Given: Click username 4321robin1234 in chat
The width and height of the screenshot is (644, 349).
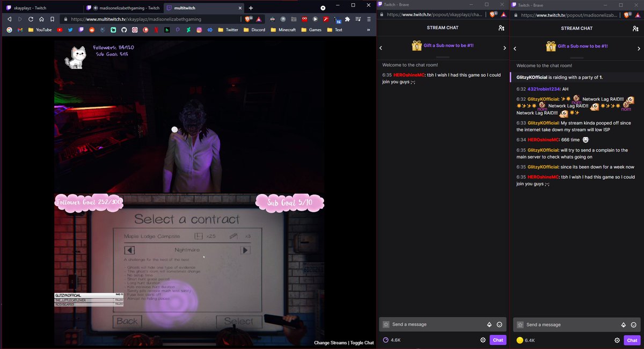Looking at the screenshot, I should point(544,89).
